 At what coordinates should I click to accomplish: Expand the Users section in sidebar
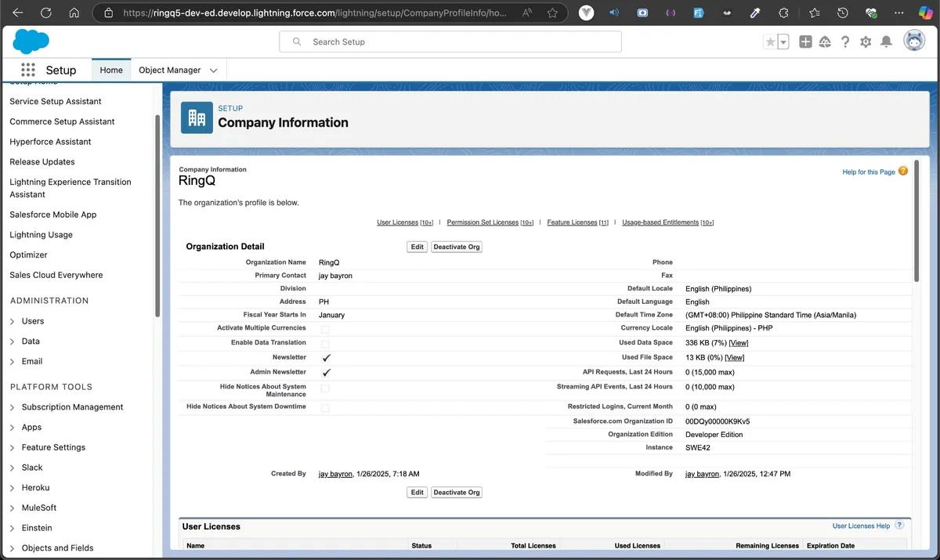13,321
